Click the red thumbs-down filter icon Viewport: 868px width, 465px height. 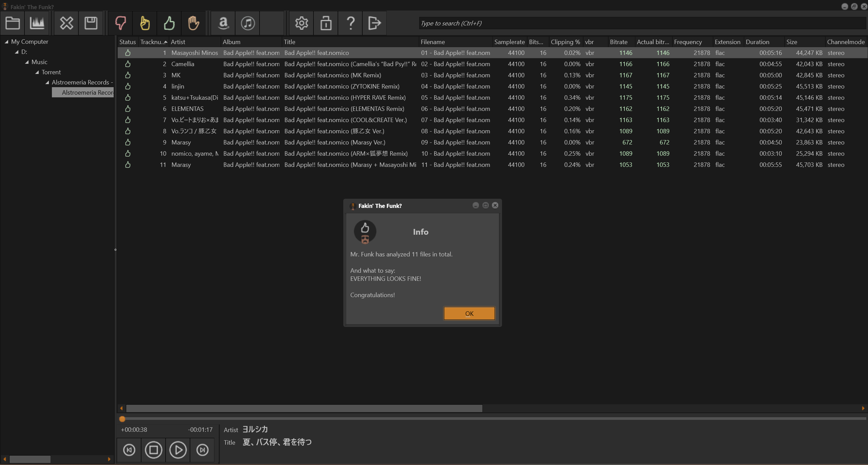point(120,23)
